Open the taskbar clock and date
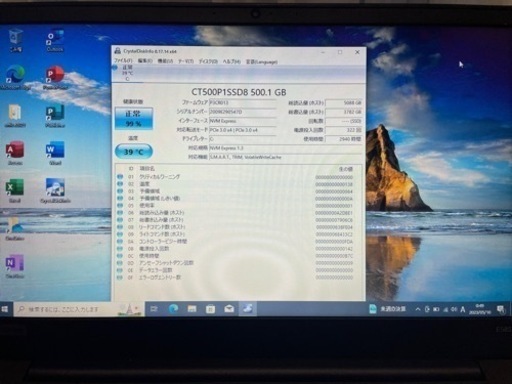512x384 pixels. tap(480, 309)
